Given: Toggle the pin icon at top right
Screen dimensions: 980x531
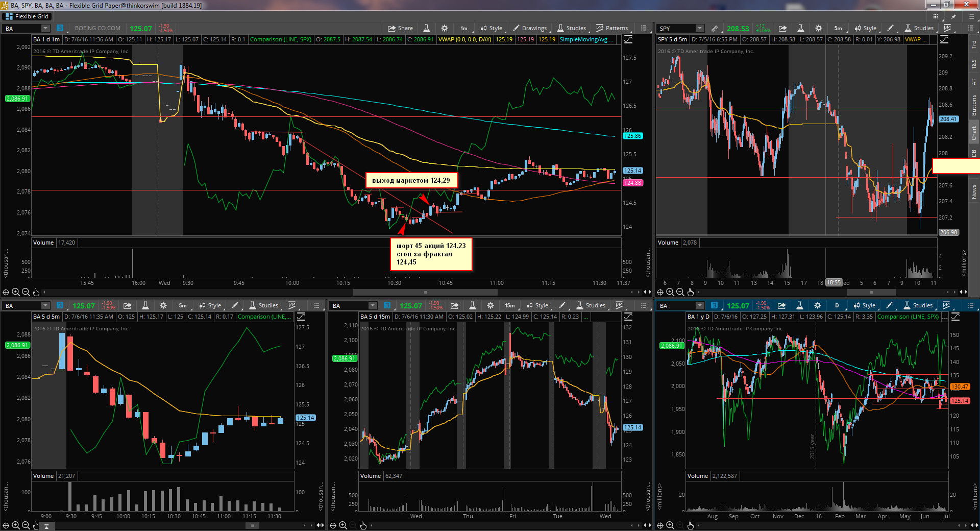Looking at the screenshot, I should [953, 16].
